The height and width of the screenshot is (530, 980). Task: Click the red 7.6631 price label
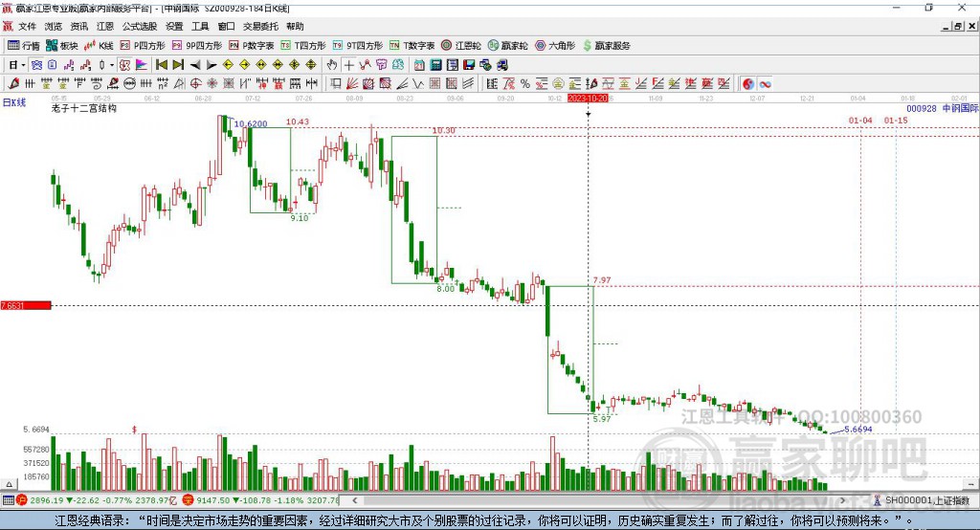pyautogui.click(x=26, y=305)
